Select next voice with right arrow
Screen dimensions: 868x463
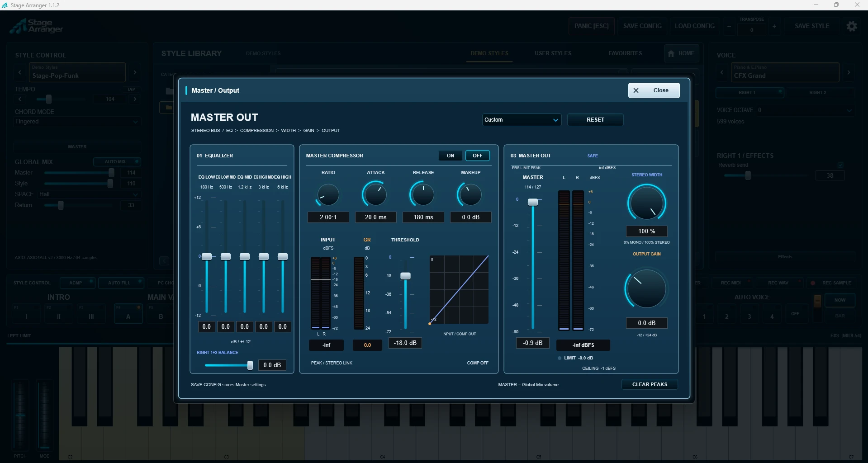click(849, 72)
